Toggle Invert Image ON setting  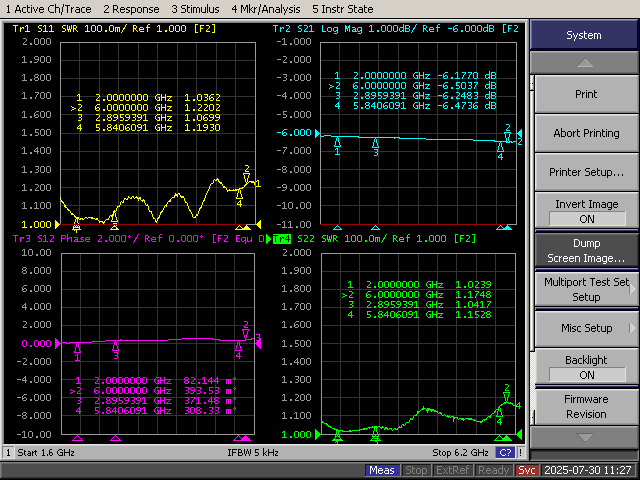(586, 211)
